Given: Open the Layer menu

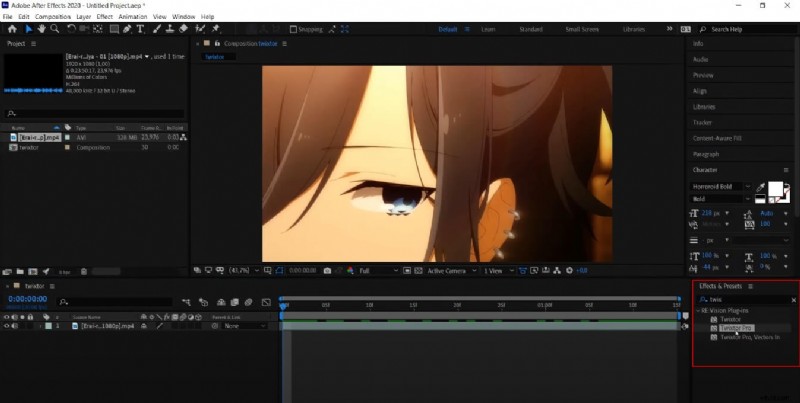Looking at the screenshot, I should click(x=84, y=17).
